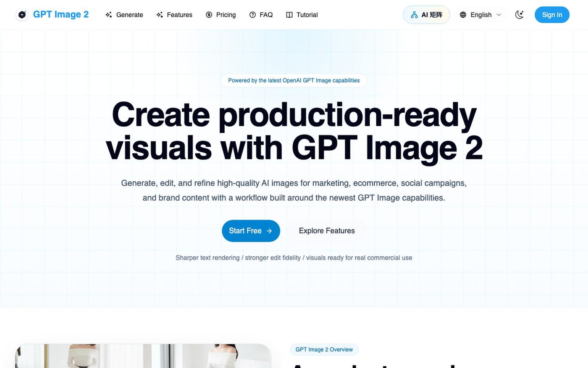Screen dimensions: 588x368
Task: Open the AI 矩阵 button
Action: (426, 15)
